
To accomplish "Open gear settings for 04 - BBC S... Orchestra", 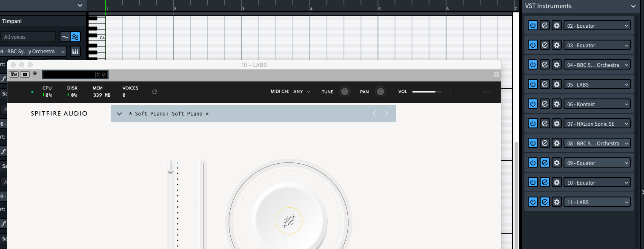I will [x=556, y=65].
